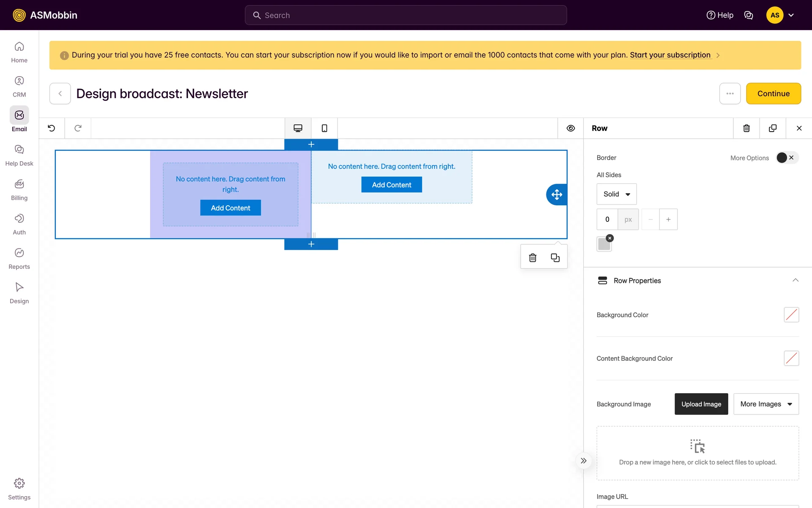Open the Solid border style dropdown
The height and width of the screenshot is (508, 812).
click(616, 194)
